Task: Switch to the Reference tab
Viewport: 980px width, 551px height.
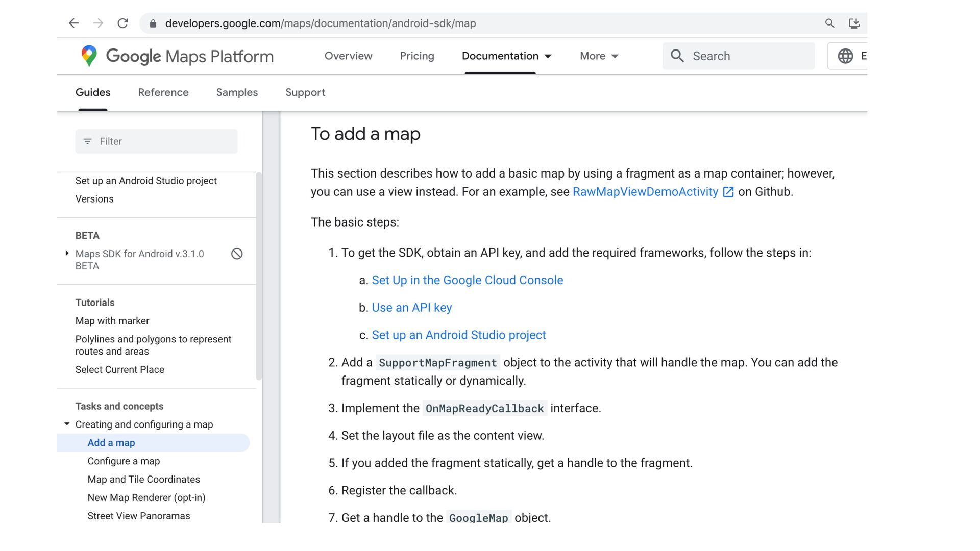Action: click(163, 92)
